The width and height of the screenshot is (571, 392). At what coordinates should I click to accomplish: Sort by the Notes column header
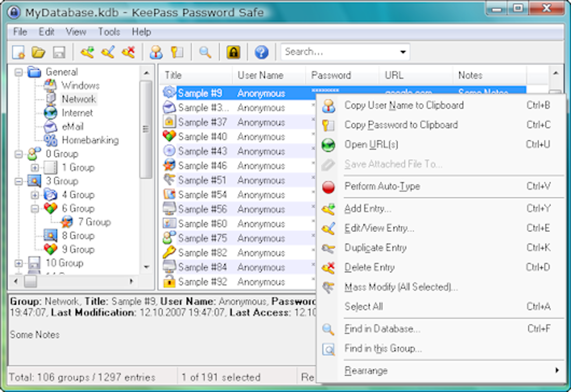[489, 75]
